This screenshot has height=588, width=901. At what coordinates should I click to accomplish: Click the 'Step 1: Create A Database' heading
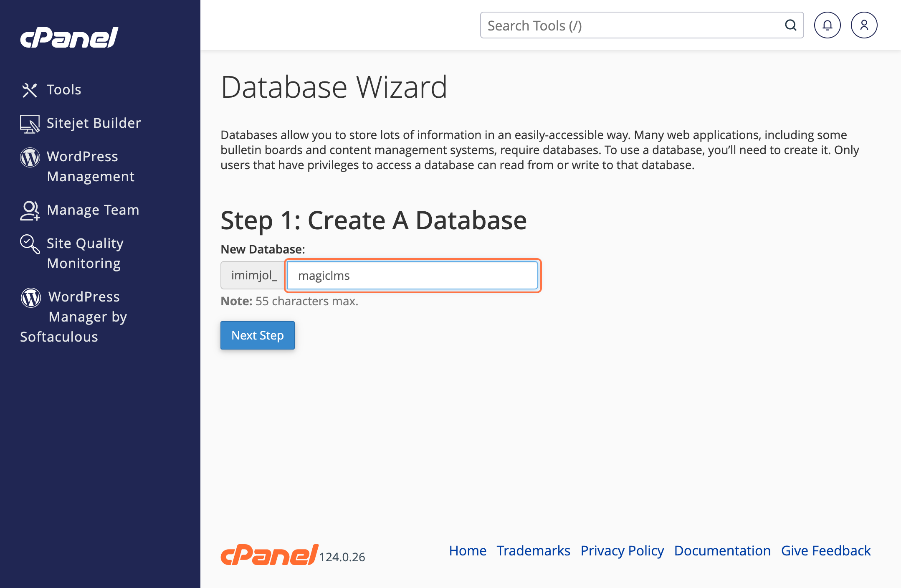coord(373,220)
